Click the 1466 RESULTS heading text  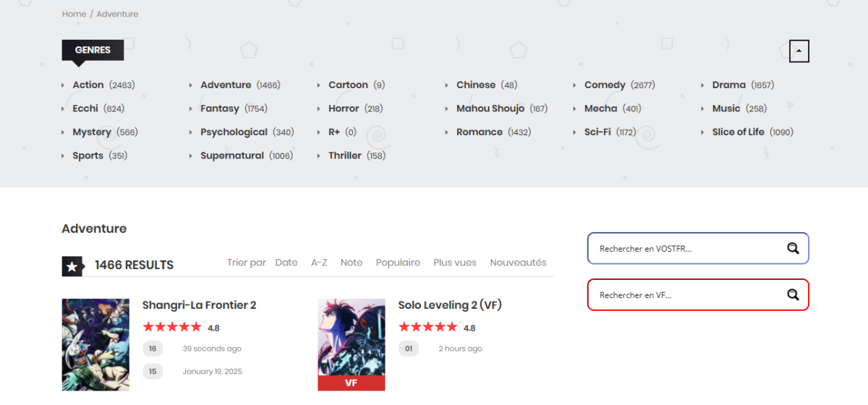click(135, 265)
